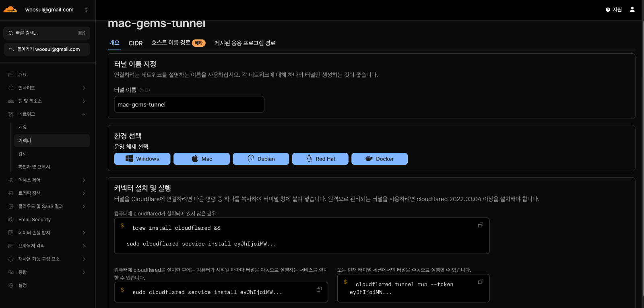
Task: Expand the 팀 및 리소스 chevron
Action: 84,101
